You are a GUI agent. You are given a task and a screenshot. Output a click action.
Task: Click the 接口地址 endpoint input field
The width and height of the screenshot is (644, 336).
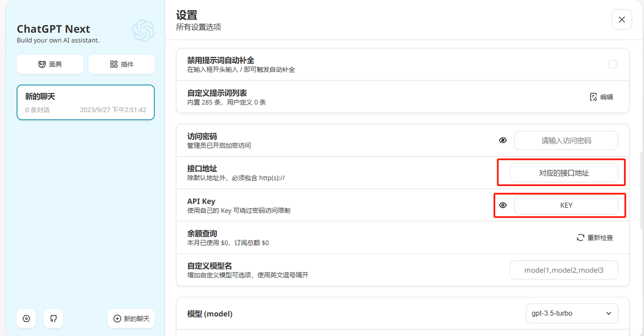click(x=564, y=173)
